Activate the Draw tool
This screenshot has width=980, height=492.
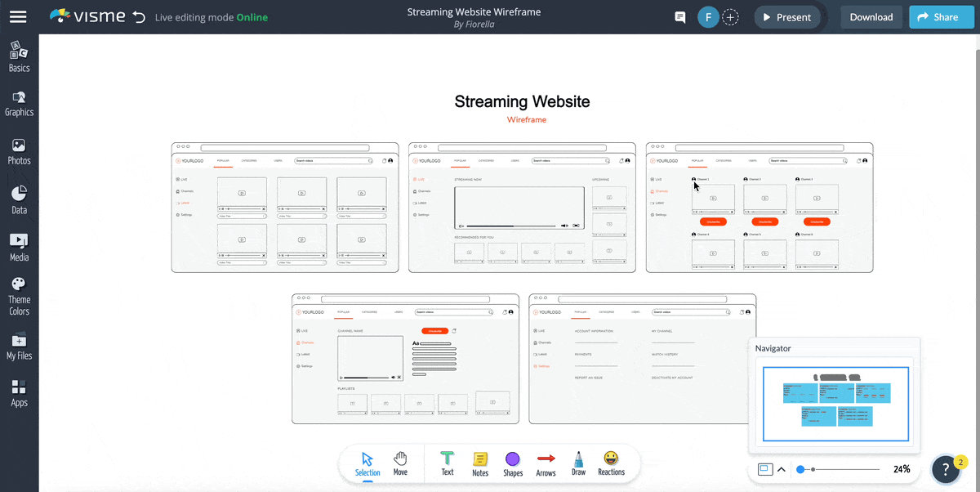pos(578,463)
